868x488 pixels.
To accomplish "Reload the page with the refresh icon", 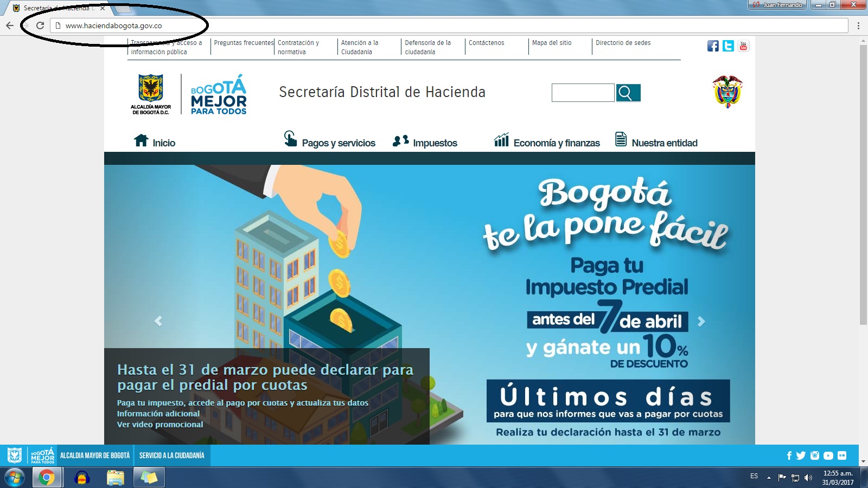I will 40,25.
